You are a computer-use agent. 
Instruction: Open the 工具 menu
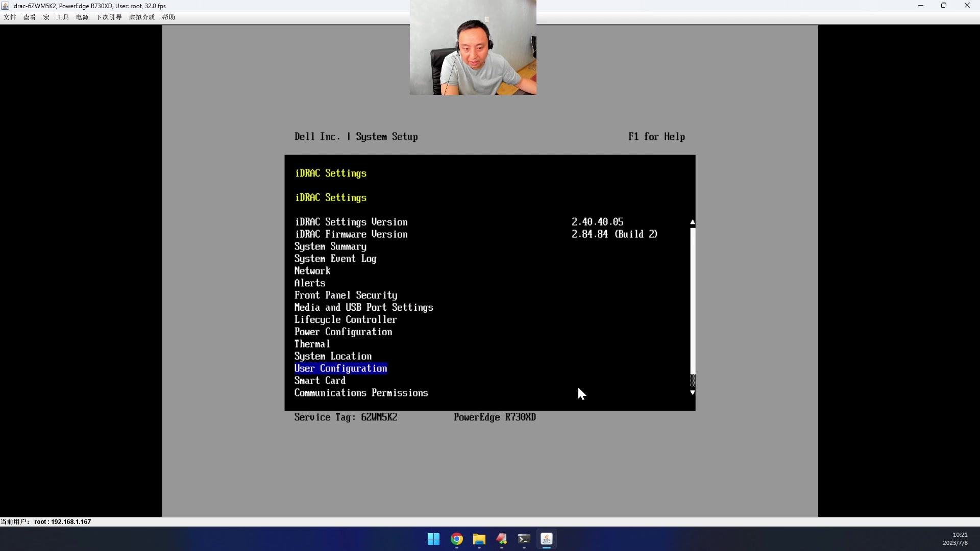tap(62, 17)
